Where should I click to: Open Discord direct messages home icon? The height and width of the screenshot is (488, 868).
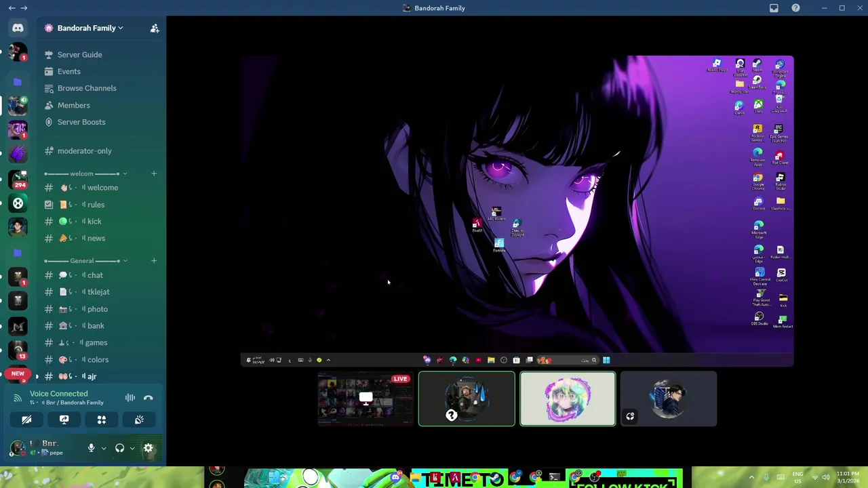point(18,28)
